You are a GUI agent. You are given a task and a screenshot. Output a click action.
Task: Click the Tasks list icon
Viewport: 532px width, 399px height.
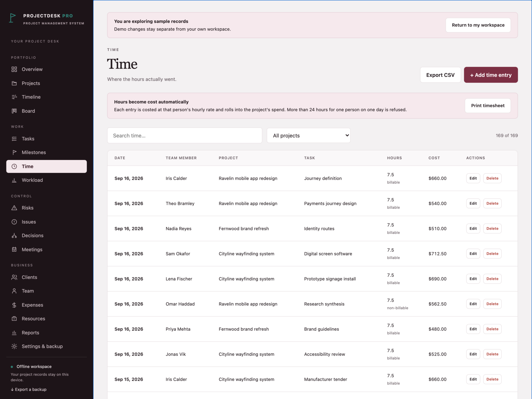click(14, 139)
